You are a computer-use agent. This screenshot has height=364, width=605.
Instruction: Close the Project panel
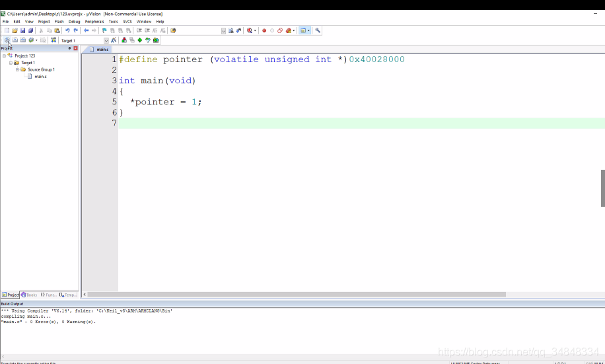coord(75,48)
